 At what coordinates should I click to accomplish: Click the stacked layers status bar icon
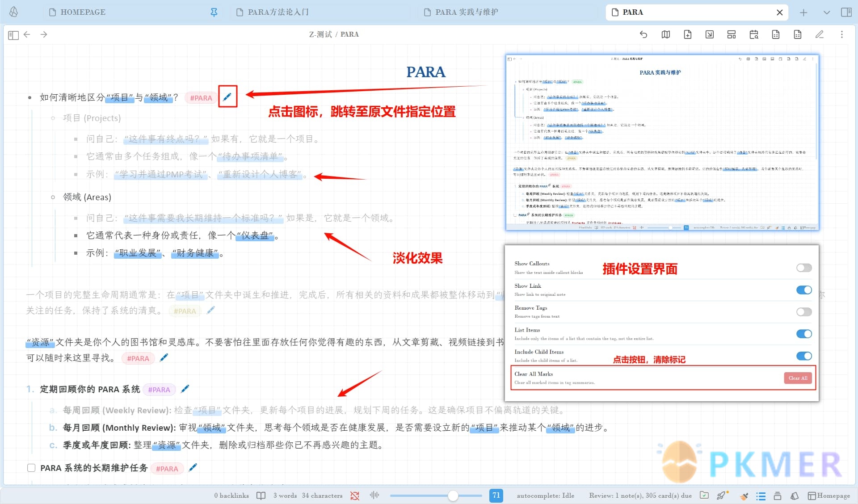click(778, 496)
